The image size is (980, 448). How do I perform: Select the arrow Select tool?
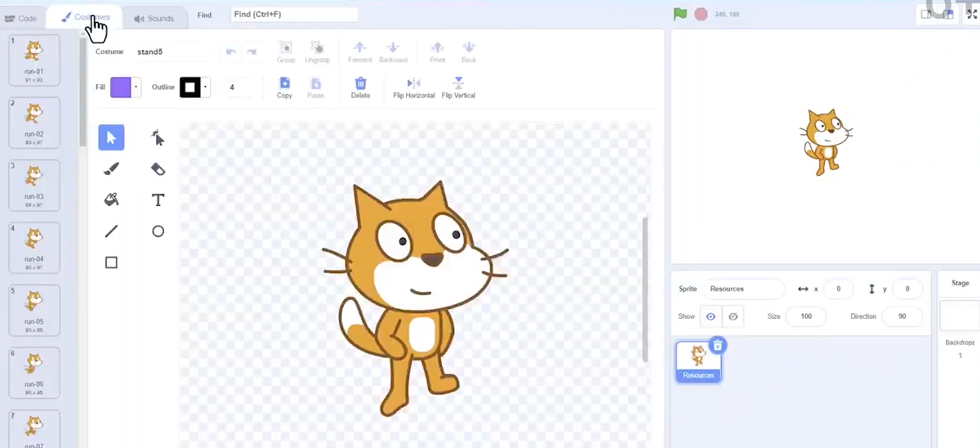pos(111,137)
